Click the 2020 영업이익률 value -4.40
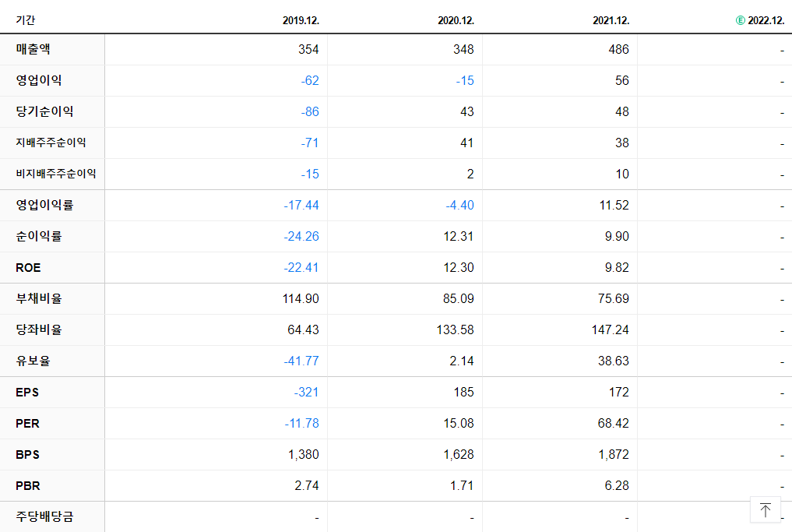Viewport: 792px width, 532px height. point(459,205)
